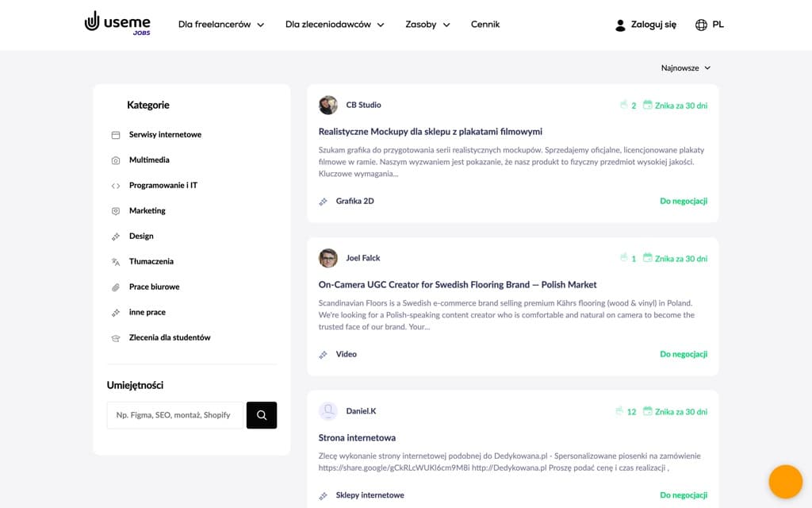Click the Design category sparkle icon

[x=116, y=236]
